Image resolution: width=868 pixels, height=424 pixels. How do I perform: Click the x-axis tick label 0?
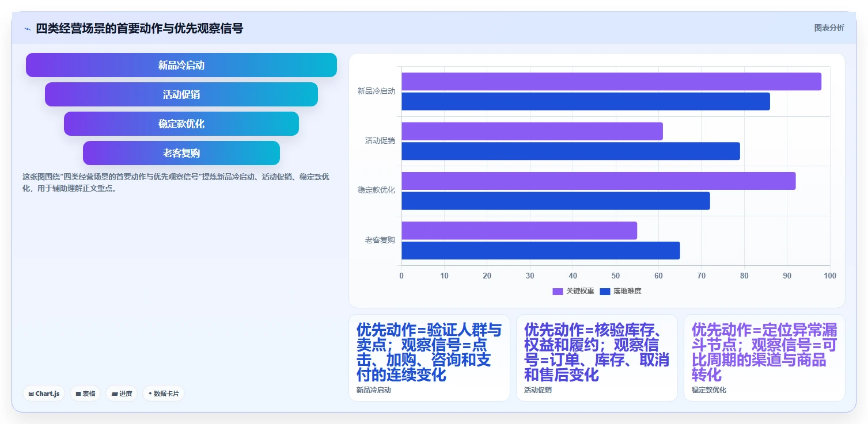(x=401, y=276)
